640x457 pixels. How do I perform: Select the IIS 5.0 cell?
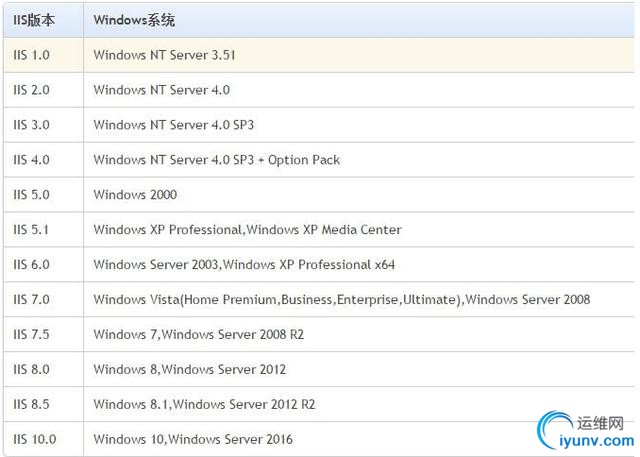(x=31, y=195)
